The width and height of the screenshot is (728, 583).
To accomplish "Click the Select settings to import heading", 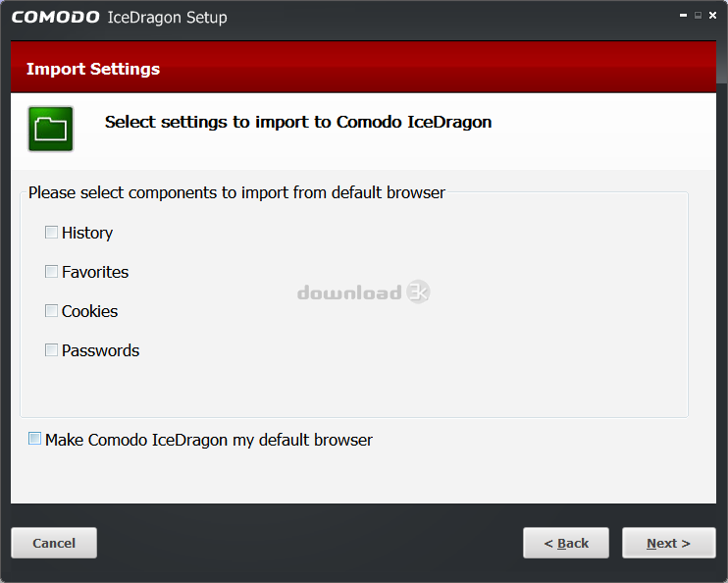I will click(298, 122).
